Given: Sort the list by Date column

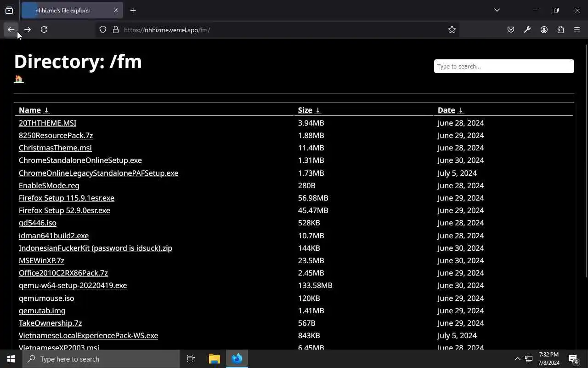Looking at the screenshot, I should (451, 110).
